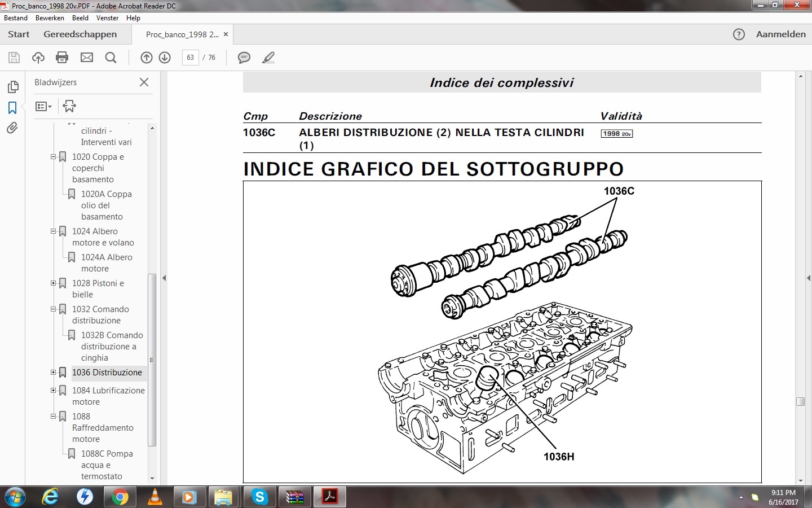Click the new bookmark icon

(x=69, y=106)
